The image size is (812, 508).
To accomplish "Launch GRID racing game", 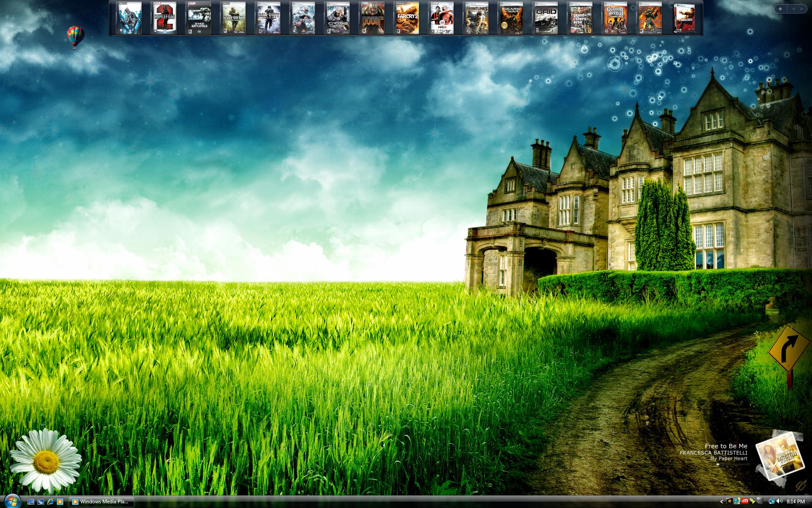I will (546, 18).
